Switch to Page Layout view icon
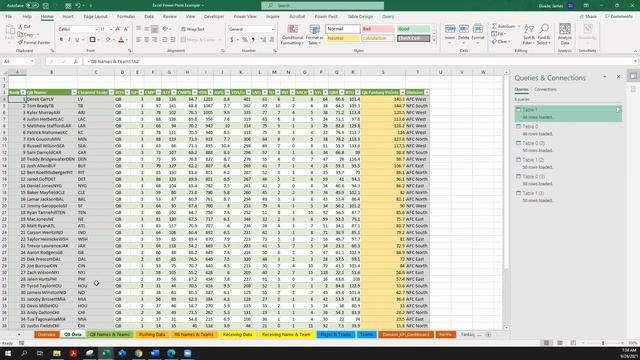640x360 pixels. click(560, 343)
